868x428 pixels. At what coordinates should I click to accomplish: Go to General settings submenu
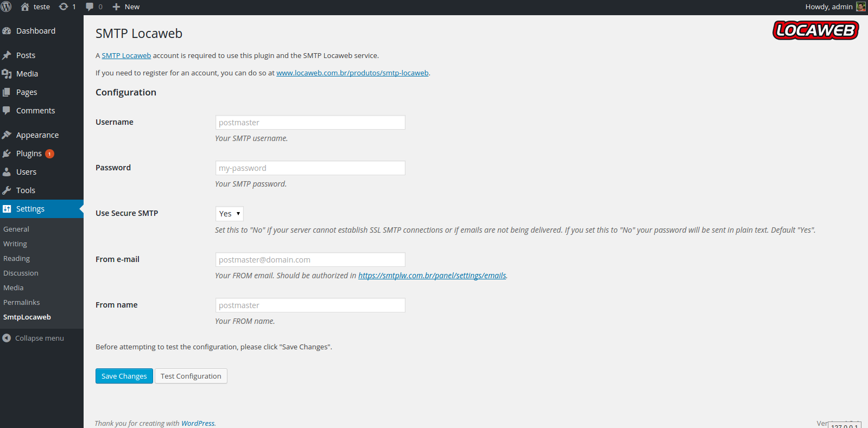(16, 229)
